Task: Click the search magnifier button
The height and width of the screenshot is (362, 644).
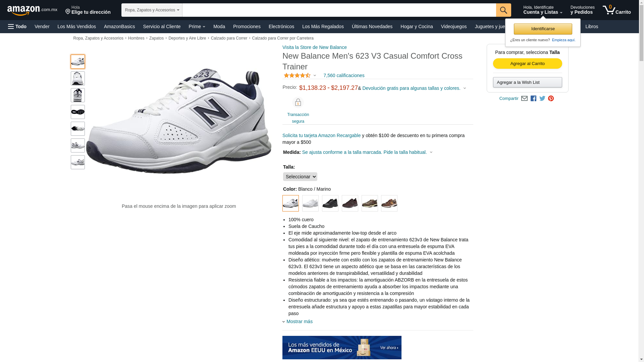Action: (x=503, y=10)
